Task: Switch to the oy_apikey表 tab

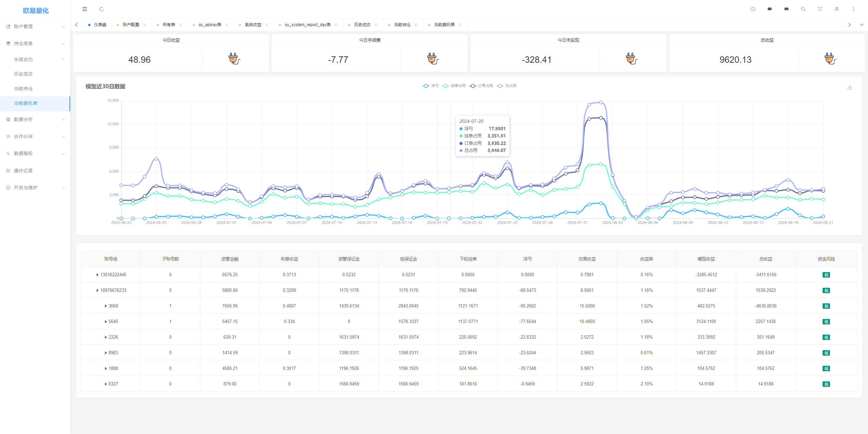Action: pyautogui.click(x=210, y=25)
